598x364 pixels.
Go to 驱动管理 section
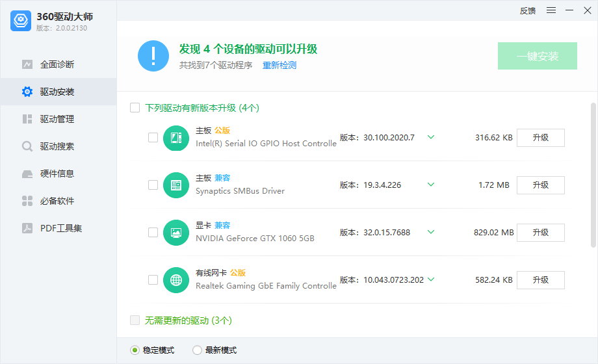click(x=58, y=119)
